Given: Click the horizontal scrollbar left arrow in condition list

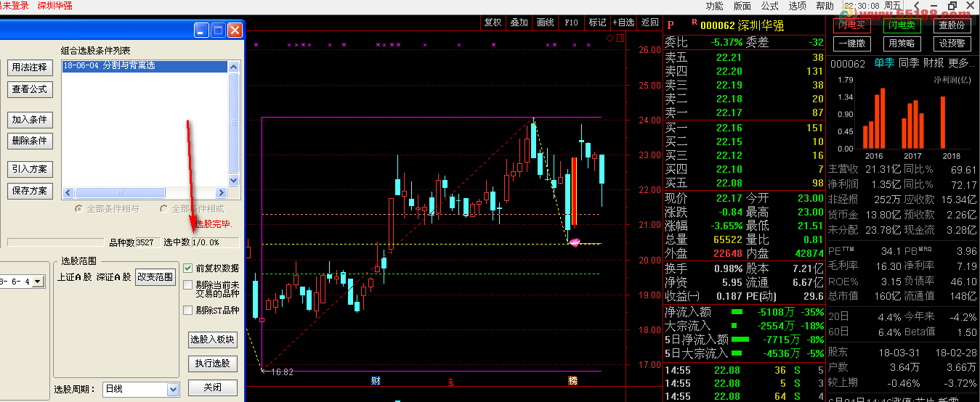Looking at the screenshot, I should pos(68,192).
